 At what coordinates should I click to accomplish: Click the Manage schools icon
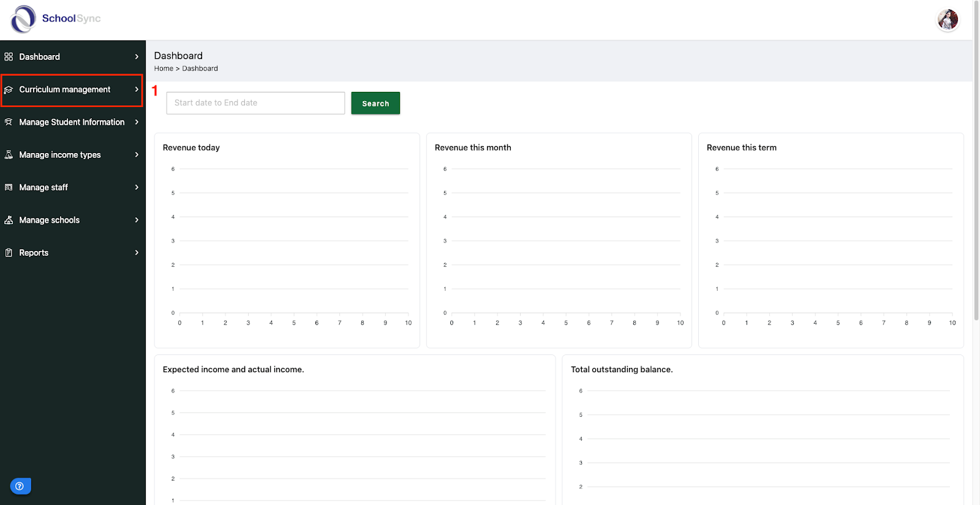click(9, 220)
